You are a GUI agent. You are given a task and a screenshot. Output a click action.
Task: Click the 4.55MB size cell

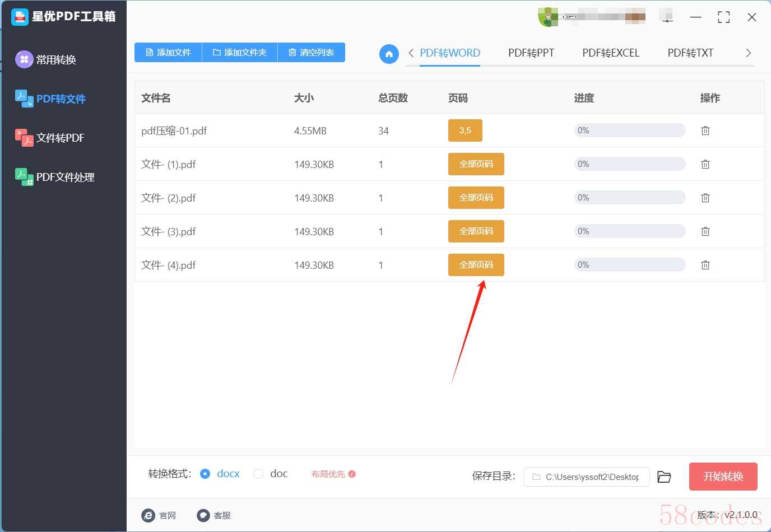310,130
